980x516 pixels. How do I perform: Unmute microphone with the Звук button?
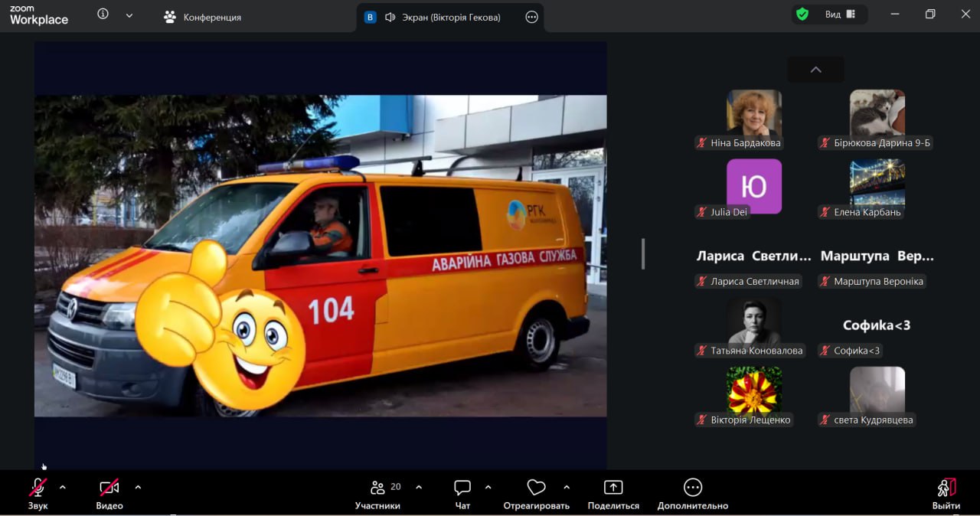click(x=38, y=494)
